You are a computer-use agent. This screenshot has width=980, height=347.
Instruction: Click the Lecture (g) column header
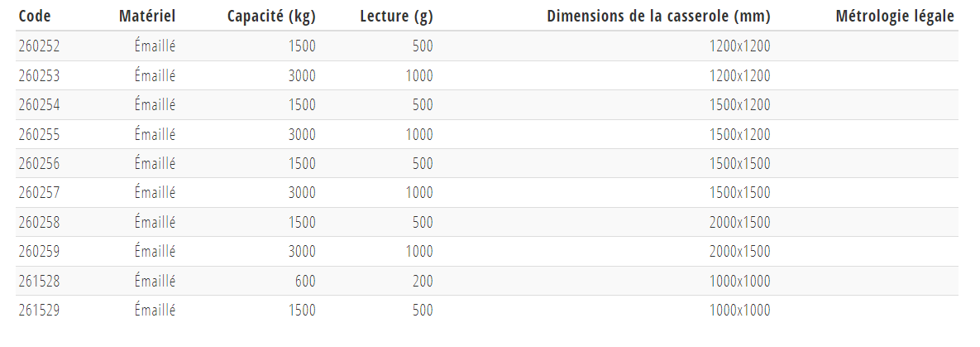(x=396, y=17)
